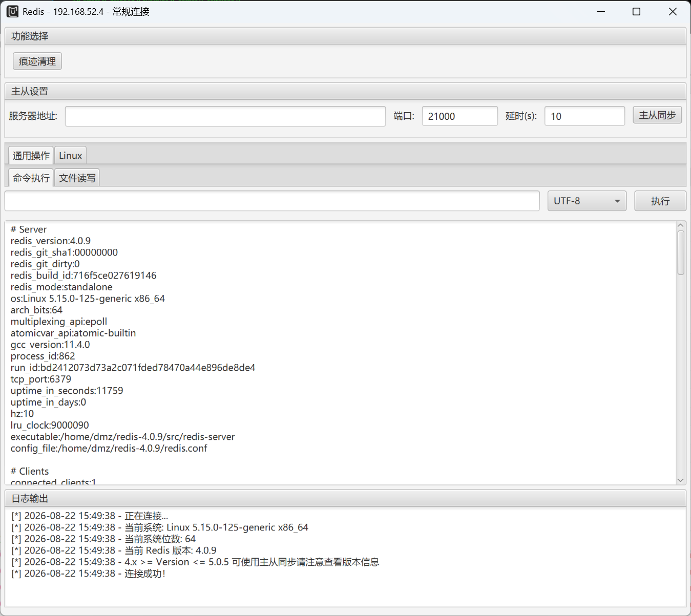
Task: Click the redis_git_dirty:0 line
Action: point(45,264)
